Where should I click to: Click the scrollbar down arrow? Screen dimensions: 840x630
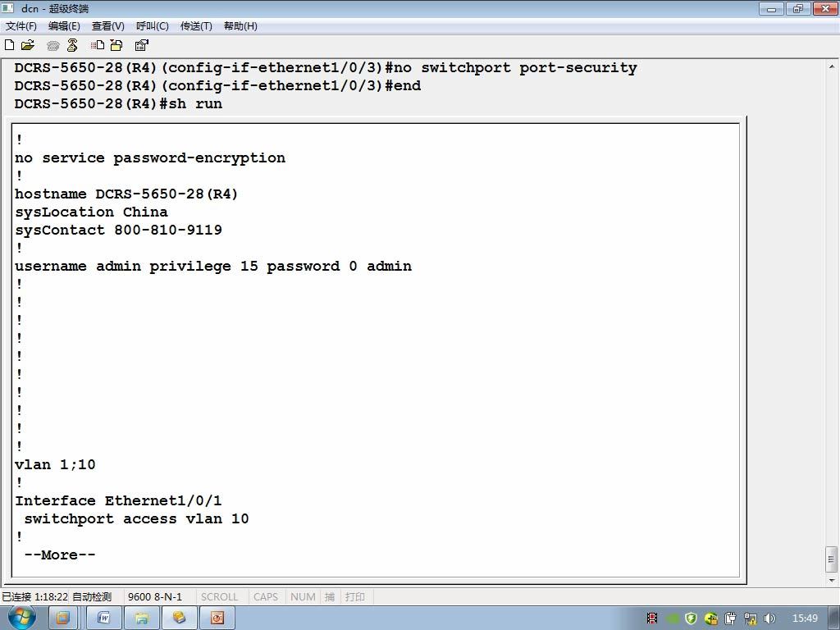[832, 580]
